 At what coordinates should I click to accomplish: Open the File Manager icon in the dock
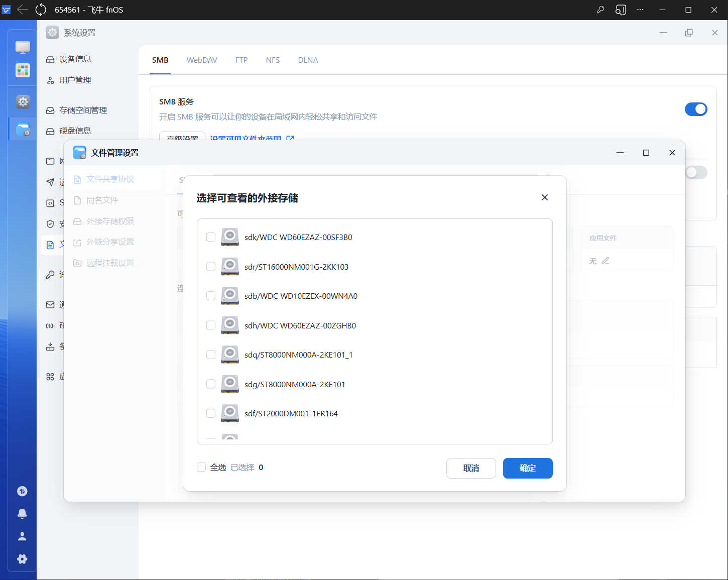pyautogui.click(x=23, y=129)
